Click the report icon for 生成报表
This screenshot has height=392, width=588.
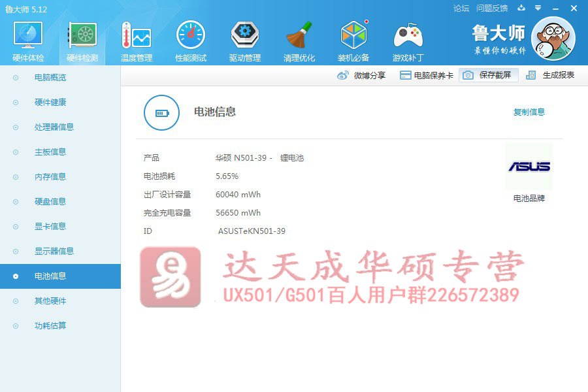click(531, 75)
